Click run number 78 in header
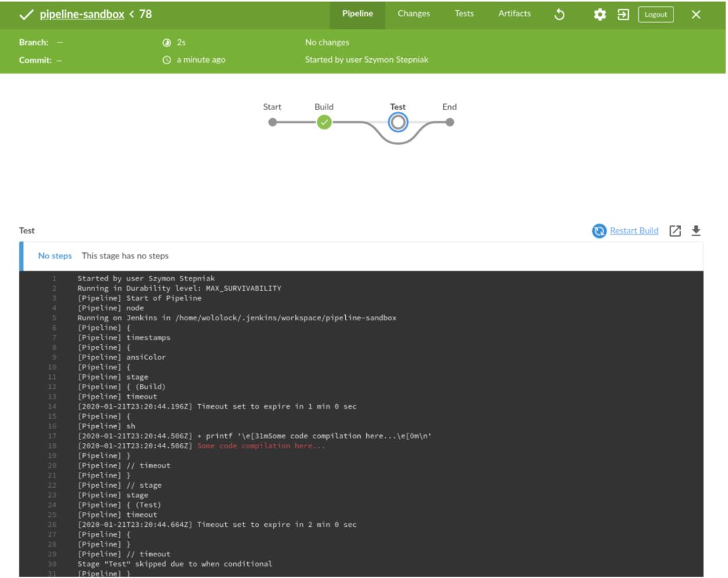 point(146,14)
